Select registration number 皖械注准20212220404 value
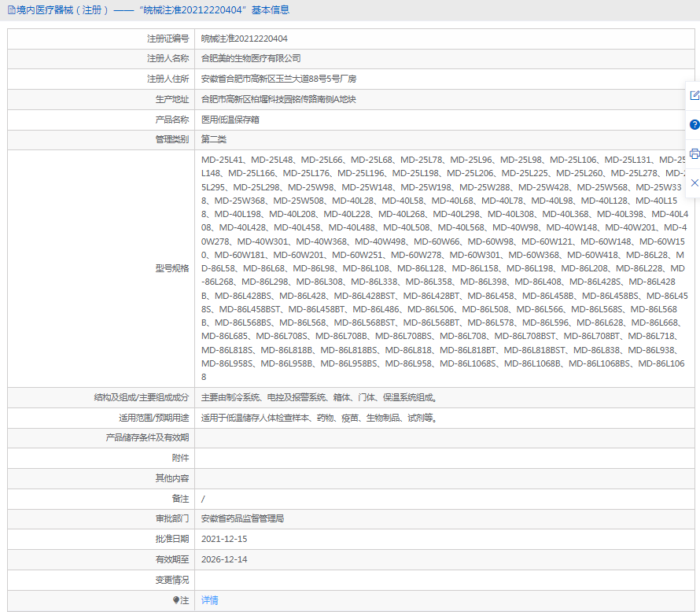Viewport: 700px width, 612px height. pos(244,39)
